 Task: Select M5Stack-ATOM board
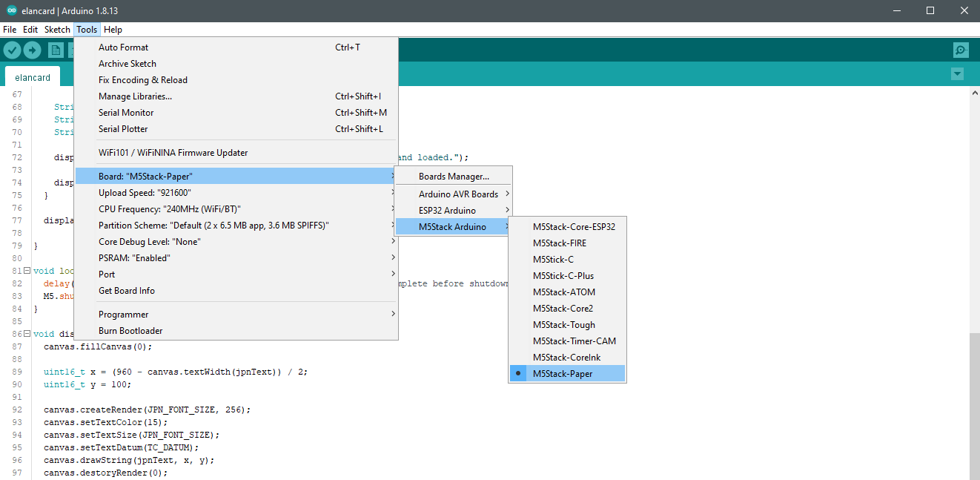[568, 292]
